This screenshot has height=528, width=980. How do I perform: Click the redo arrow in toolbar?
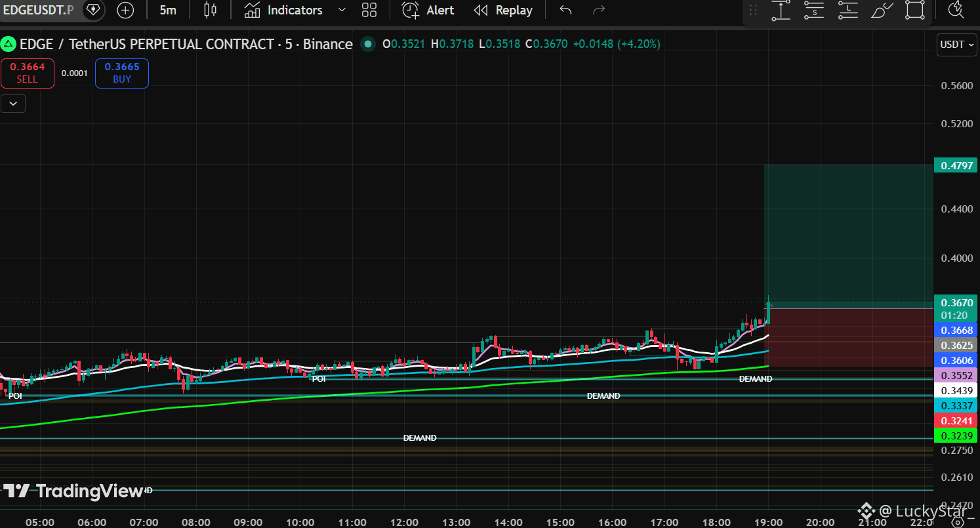pos(598,10)
